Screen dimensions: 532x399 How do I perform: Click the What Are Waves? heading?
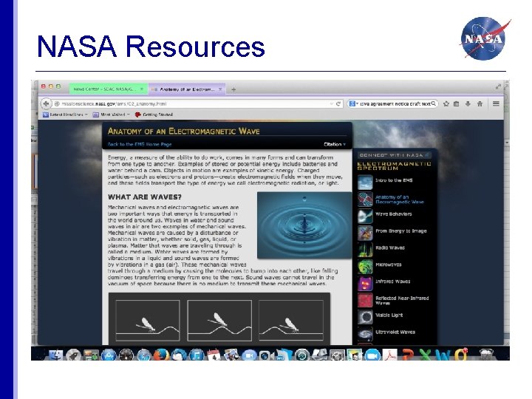(145, 197)
